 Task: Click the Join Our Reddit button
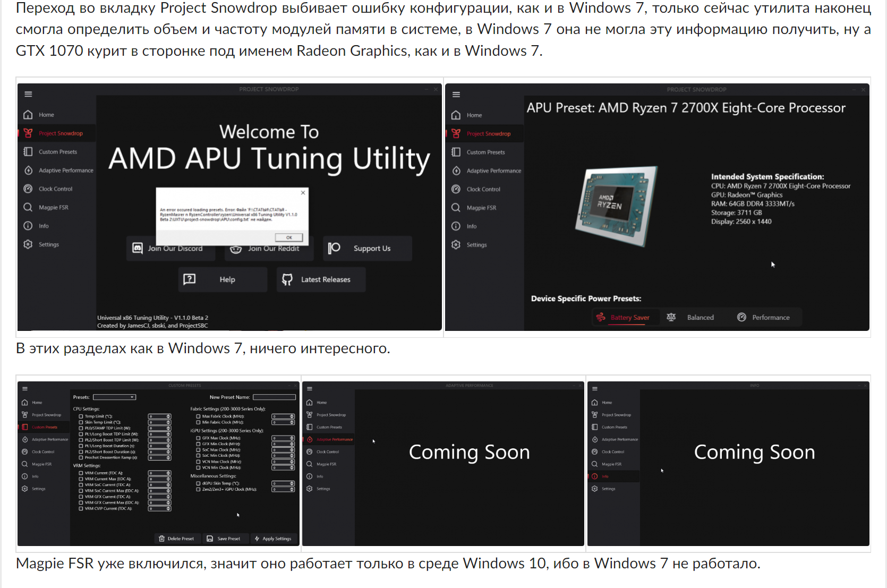[269, 248]
